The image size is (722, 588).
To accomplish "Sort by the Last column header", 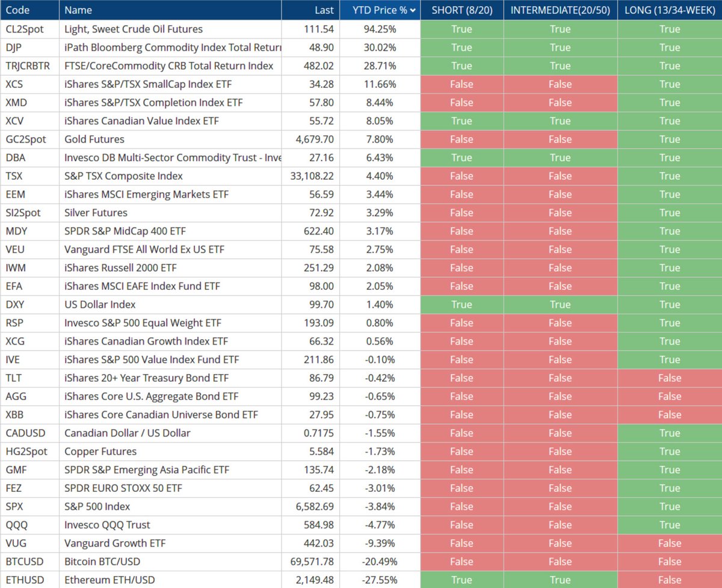I will point(310,10).
